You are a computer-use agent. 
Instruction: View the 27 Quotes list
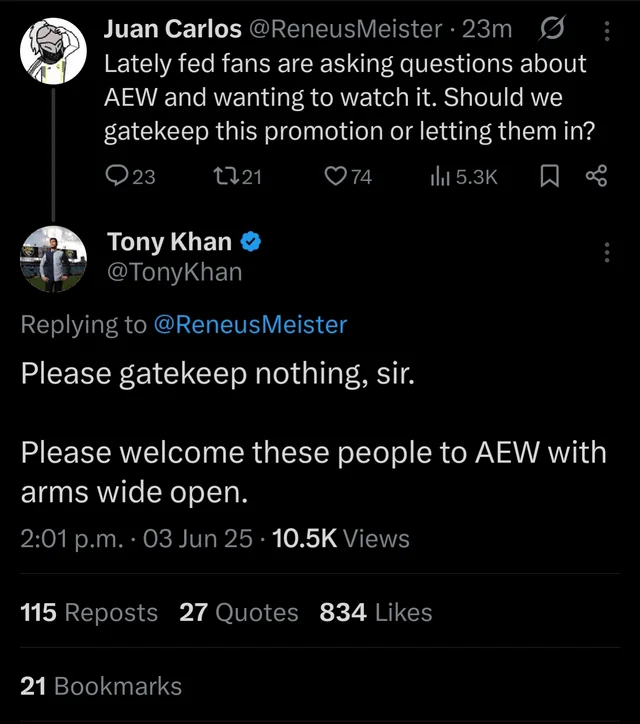[238, 612]
